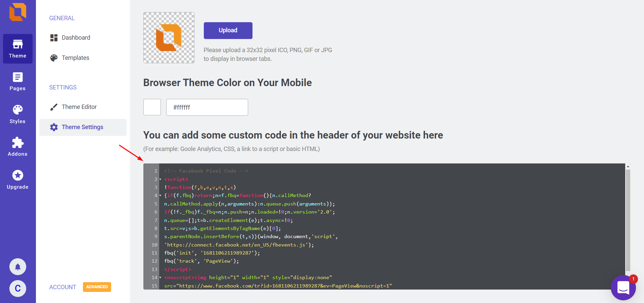Open the white browser theme color swatch

click(152, 107)
